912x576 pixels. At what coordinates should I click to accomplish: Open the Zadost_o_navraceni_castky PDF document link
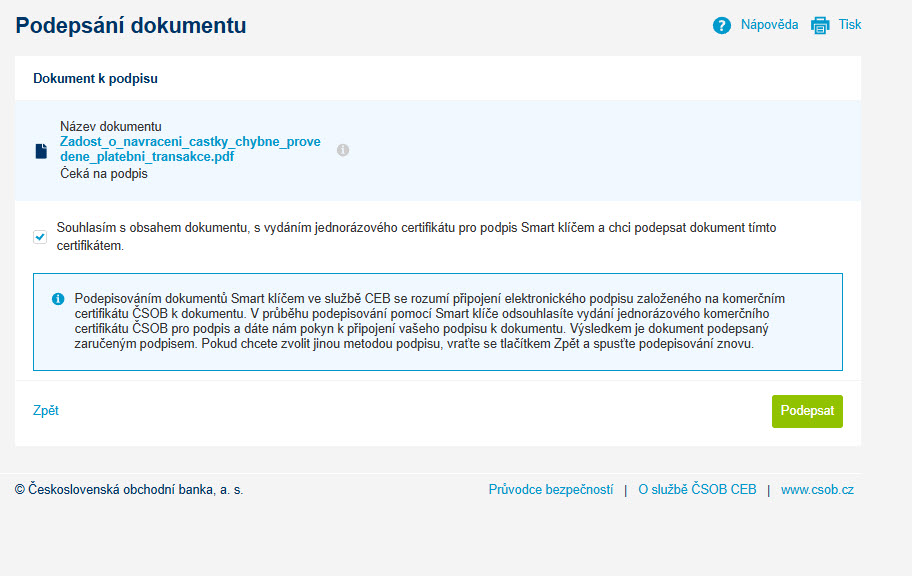point(190,149)
